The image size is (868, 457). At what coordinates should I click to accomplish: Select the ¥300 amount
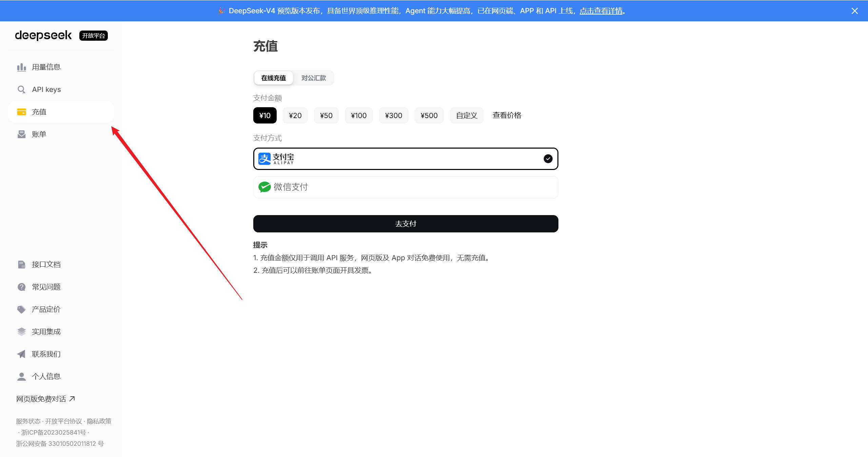click(x=394, y=116)
